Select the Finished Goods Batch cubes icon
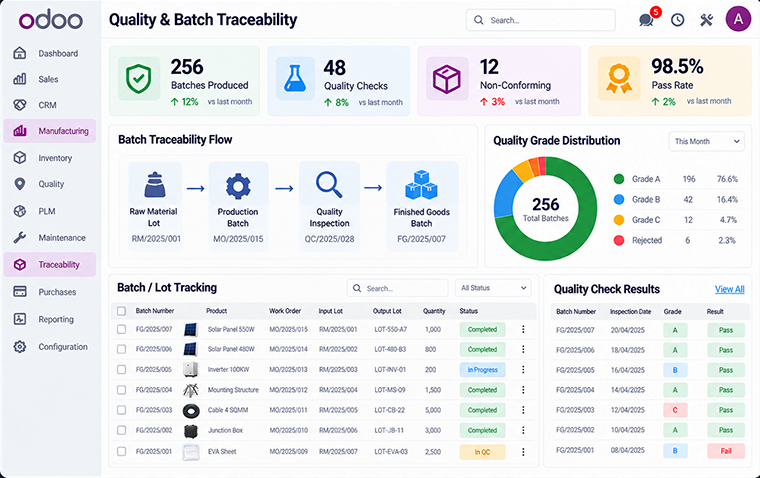Screen dimensions: 760x478 (x=421, y=185)
